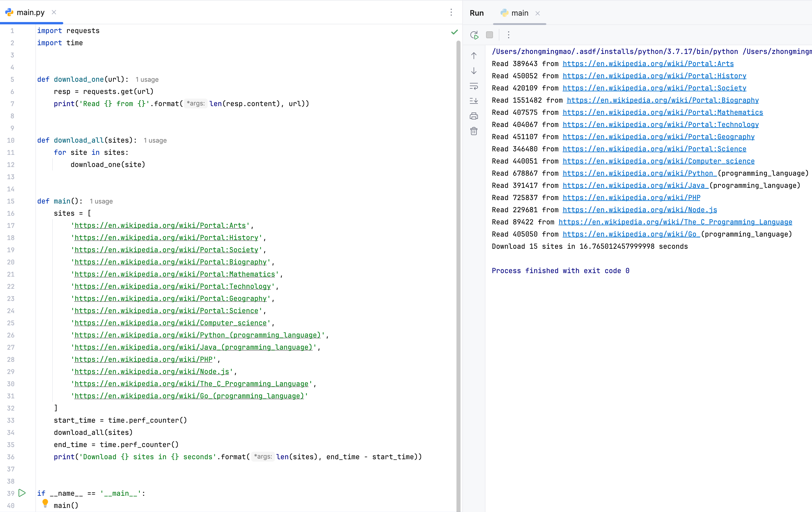
Task: Click the gutter run arrow at line 39
Action: [22, 493]
